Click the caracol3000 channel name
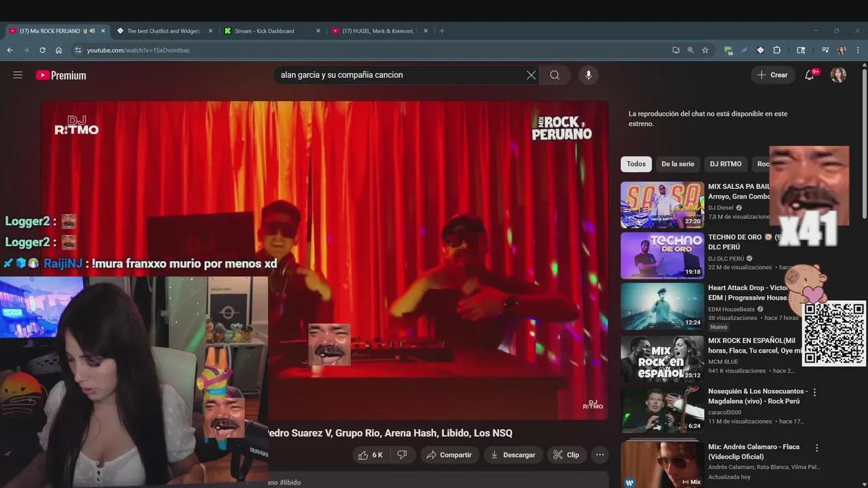This screenshot has width=868, height=488. 724,412
